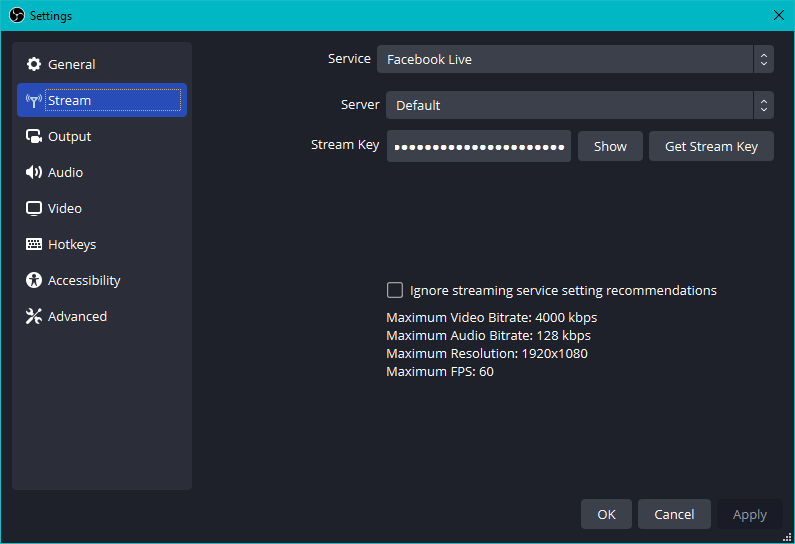The width and height of the screenshot is (795, 544).
Task: Click the Video monitor icon
Action: coord(34,208)
